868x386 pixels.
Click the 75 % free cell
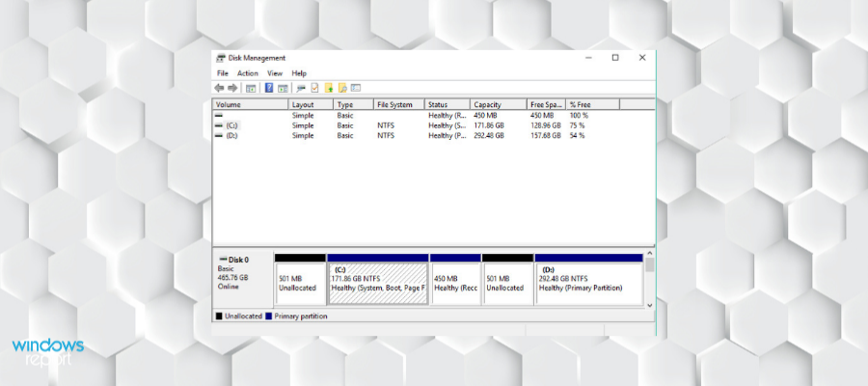(x=577, y=125)
